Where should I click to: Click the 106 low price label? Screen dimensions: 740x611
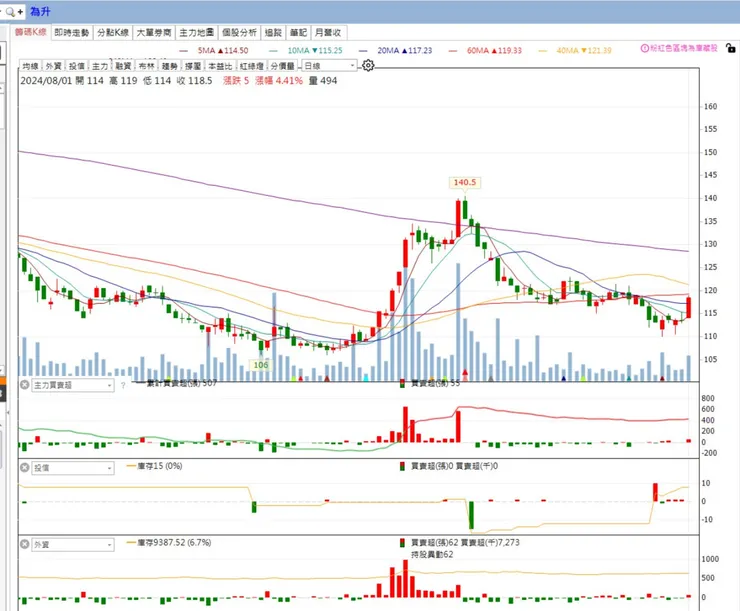[261, 365]
